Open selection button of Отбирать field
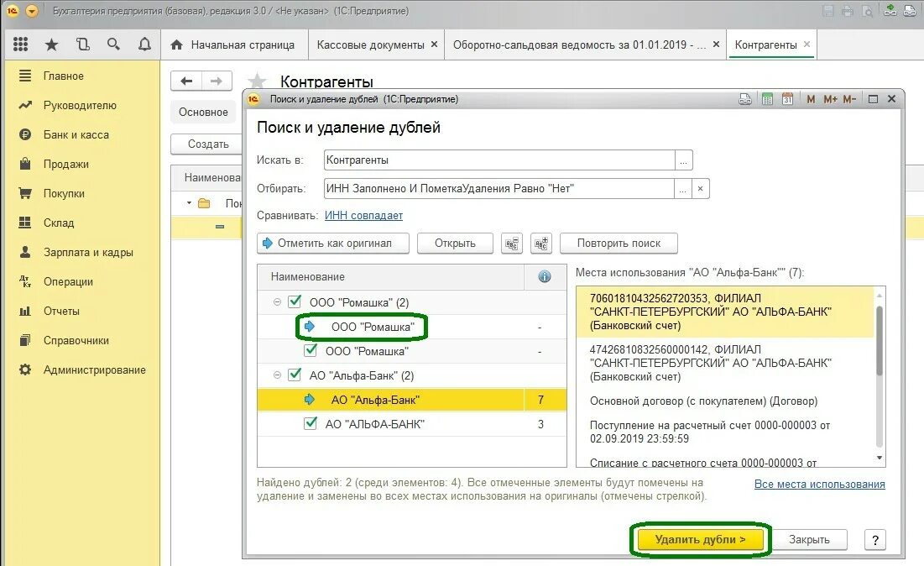The height and width of the screenshot is (566, 924). (682, 189)
